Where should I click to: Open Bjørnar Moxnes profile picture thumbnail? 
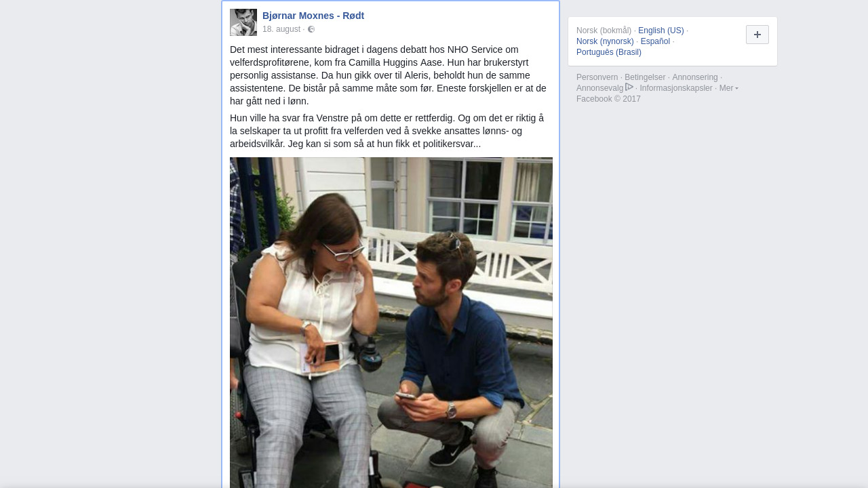click(243, 22)
